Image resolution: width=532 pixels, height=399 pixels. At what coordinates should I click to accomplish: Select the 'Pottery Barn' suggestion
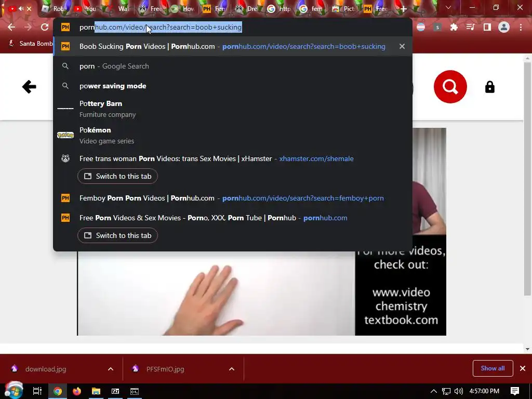[232, 109]
